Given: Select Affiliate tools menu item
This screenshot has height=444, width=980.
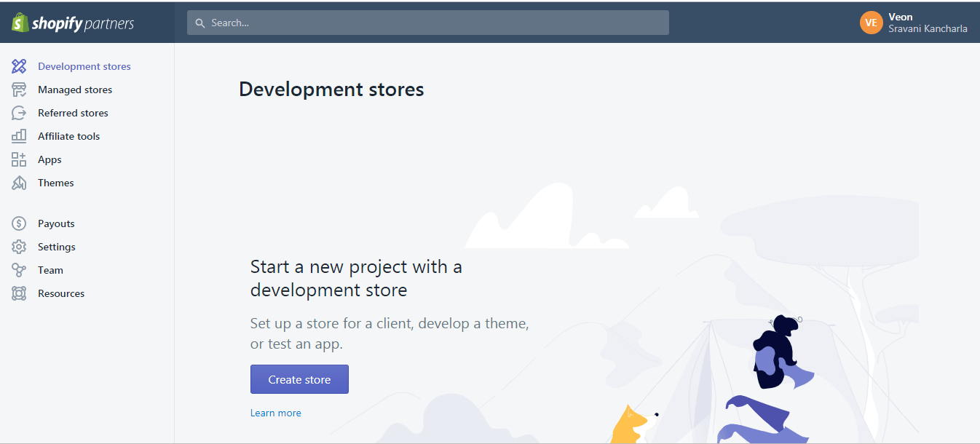Looking at the screenshot, I should pos(69,136).
